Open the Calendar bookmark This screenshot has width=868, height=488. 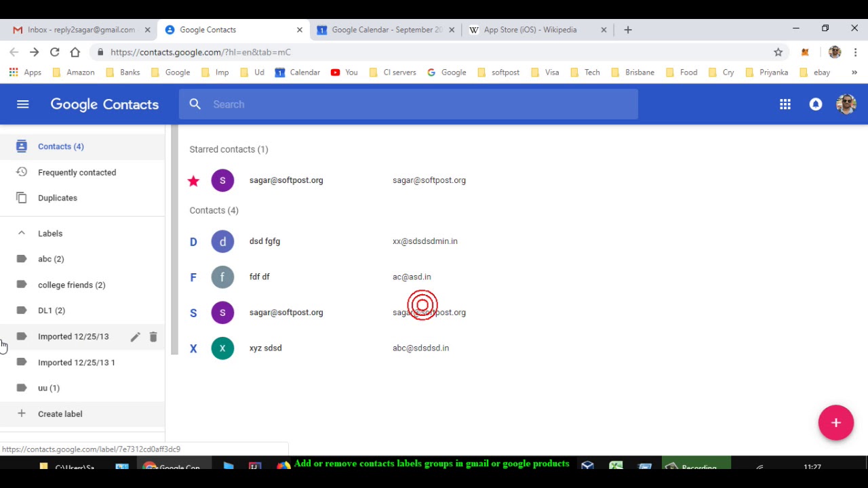(297, 73)
